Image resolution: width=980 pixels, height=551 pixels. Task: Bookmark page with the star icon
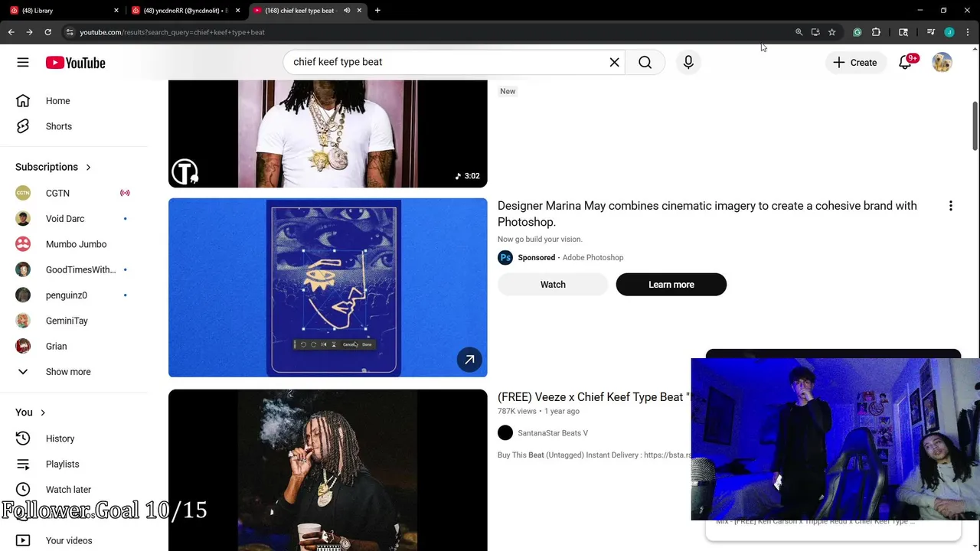tap(832, 32)
